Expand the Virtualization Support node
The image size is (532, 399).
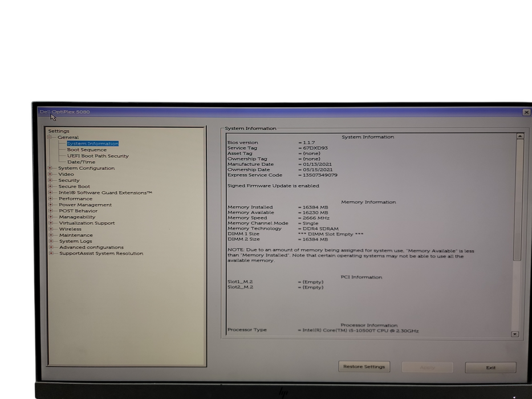[x=51, y=223]
